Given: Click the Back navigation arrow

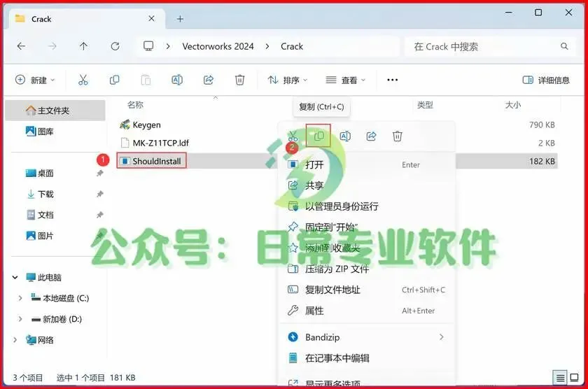Looking at the screenshot, I should 22,46.
